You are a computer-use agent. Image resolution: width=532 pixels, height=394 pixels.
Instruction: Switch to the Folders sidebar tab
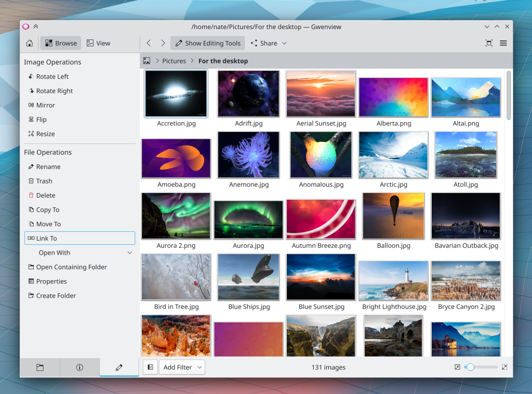pyautogui.click(x=40, y=367)
